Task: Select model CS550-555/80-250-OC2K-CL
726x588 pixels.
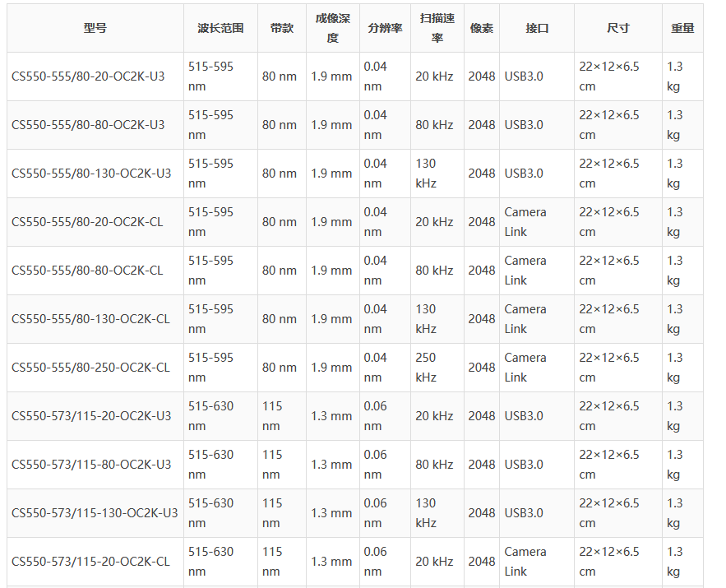Action: click(x=90, y=368)
